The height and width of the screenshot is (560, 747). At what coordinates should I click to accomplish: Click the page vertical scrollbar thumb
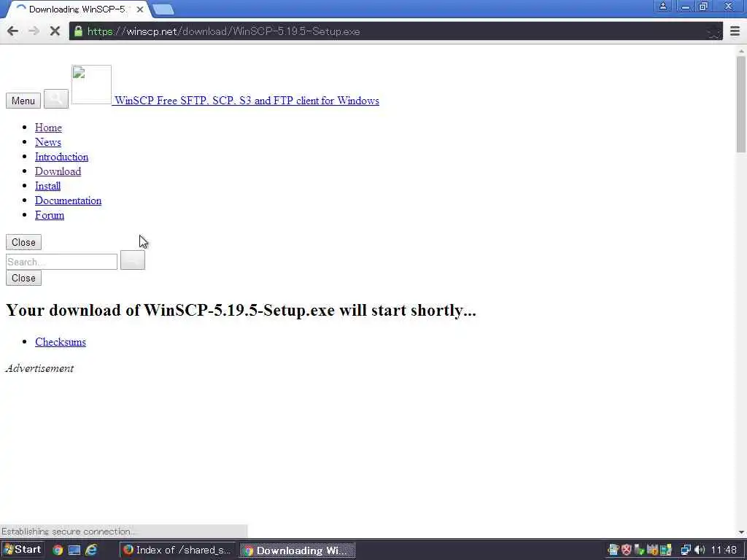741,105
